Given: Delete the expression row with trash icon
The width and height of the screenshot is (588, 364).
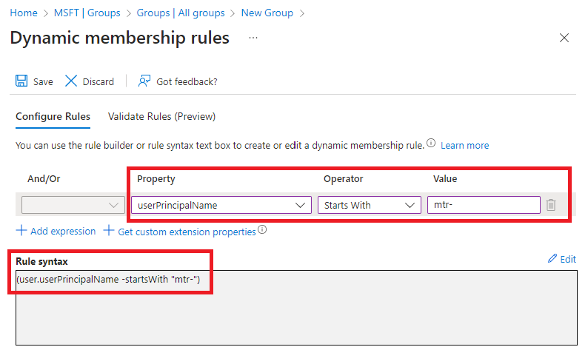Looking at the screenshot, I should coord(551,205).
